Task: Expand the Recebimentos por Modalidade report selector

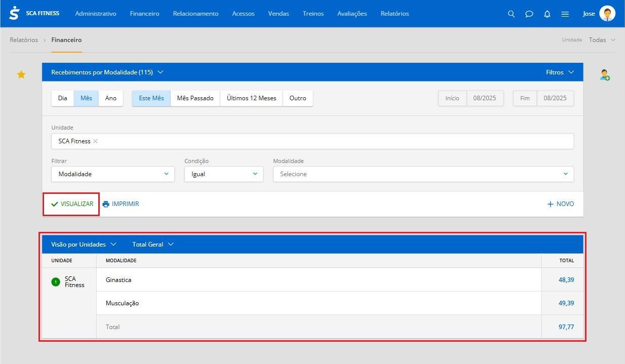Action: click(107, 72)
